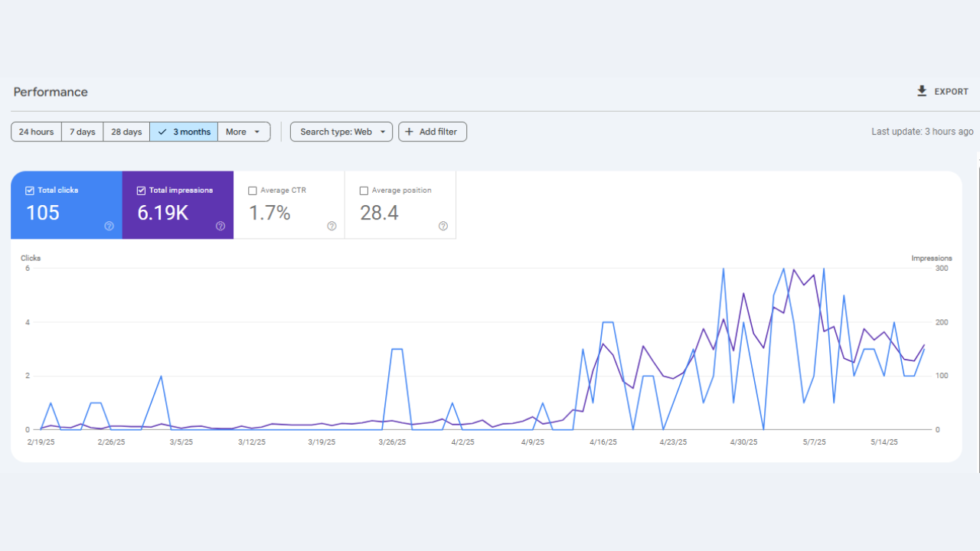
Task: Click the plus icon in Add filter
Action: click(409, 132)
